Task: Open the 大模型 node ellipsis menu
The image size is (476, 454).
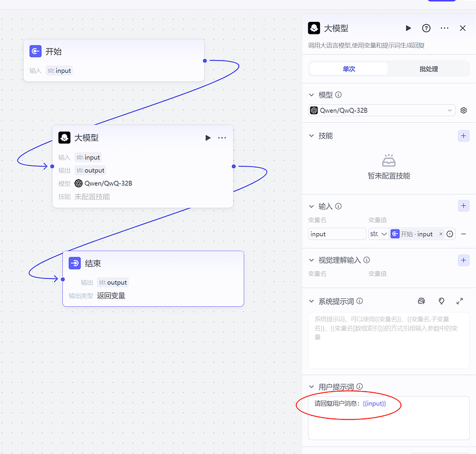Action: [222, 137]
